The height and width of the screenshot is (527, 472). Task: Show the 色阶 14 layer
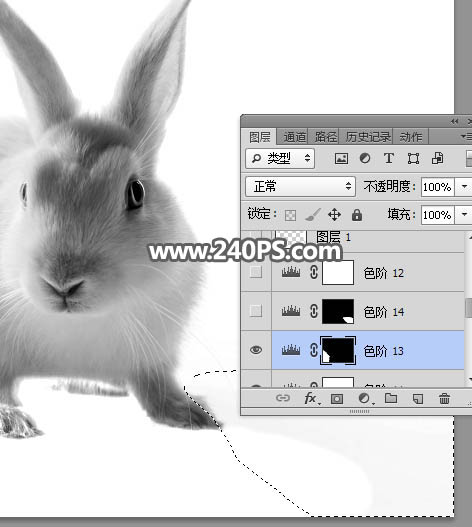pos(256,311)
